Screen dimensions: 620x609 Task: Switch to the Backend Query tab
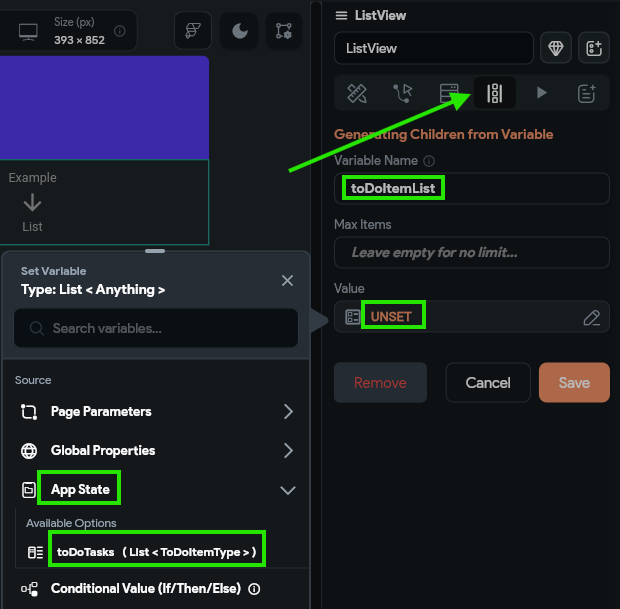pos(449,93)
